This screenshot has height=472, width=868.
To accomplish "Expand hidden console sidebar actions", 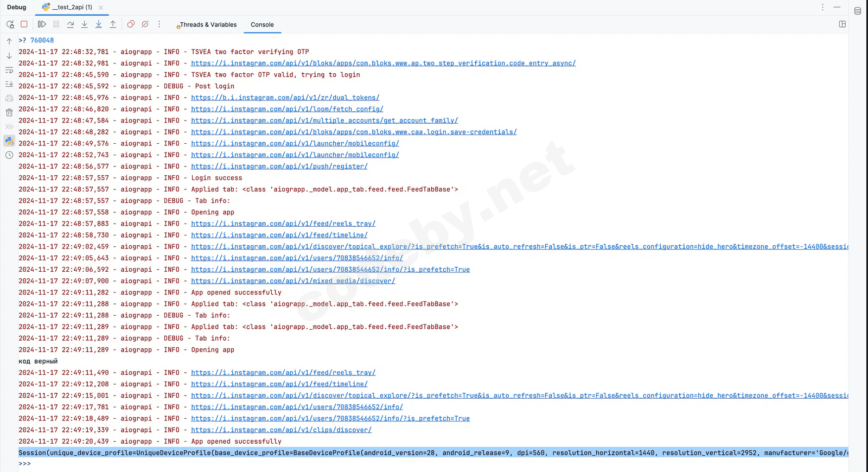I will pyautogui.click(x=9, y=126).
